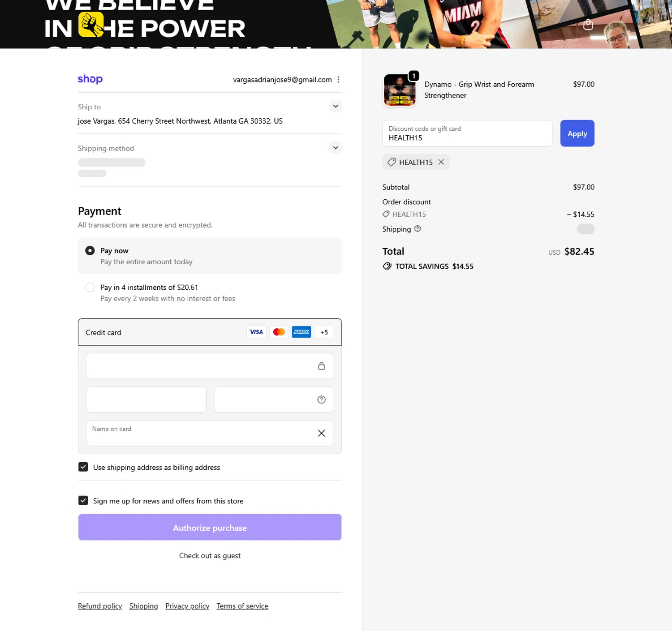Open the account options three-dot menu
The height and width of the screenshot is (631, 672).
[338, 79]
